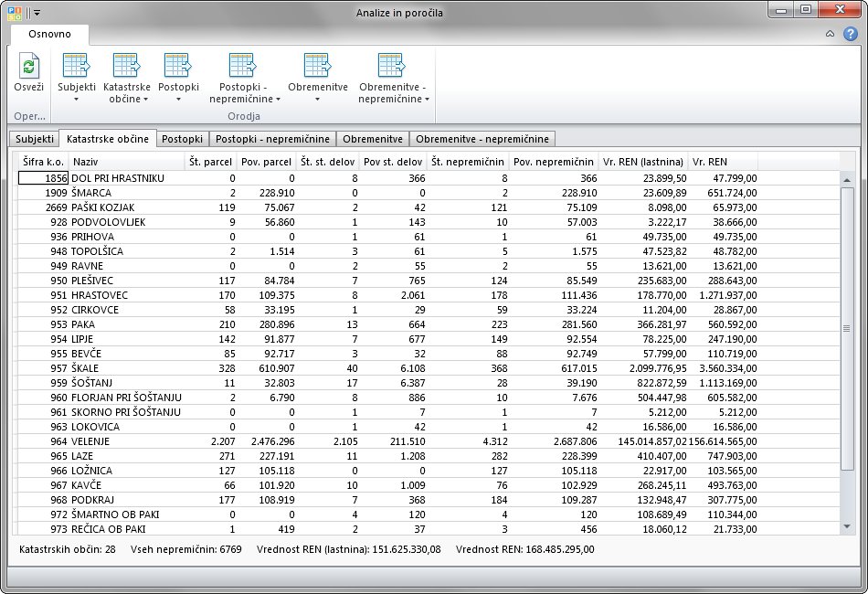Click the Osveži refresh icon
Screen dimensions: 868x594
tap(29, 66)
